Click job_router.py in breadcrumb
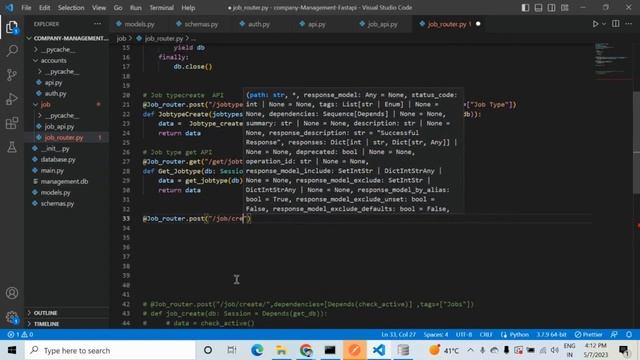640x360 pixels. tap(163, 38)
